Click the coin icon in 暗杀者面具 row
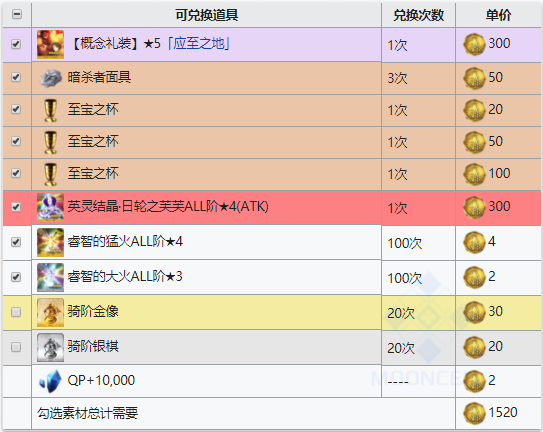 point(474,78)
